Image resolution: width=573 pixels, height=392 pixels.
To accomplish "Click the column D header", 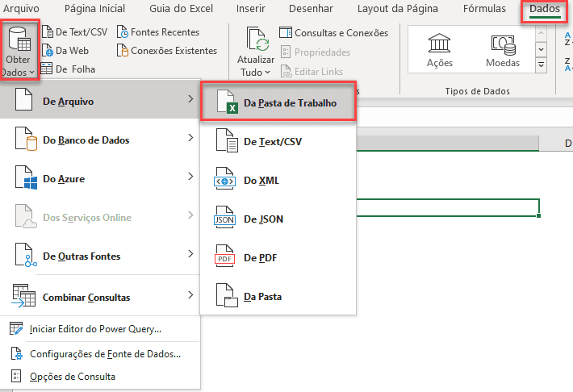I will 556,144.
